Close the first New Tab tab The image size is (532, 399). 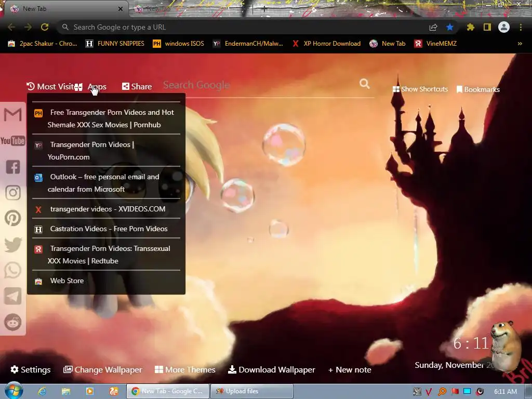tap(120, 9)
